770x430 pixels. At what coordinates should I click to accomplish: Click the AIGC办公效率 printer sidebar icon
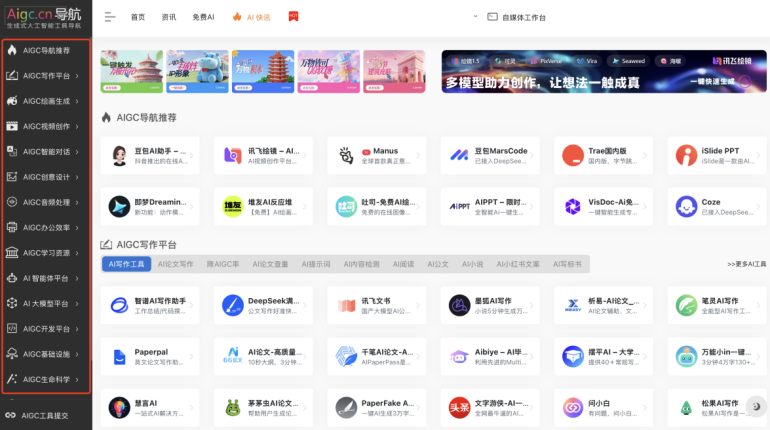tap(12, 227)
